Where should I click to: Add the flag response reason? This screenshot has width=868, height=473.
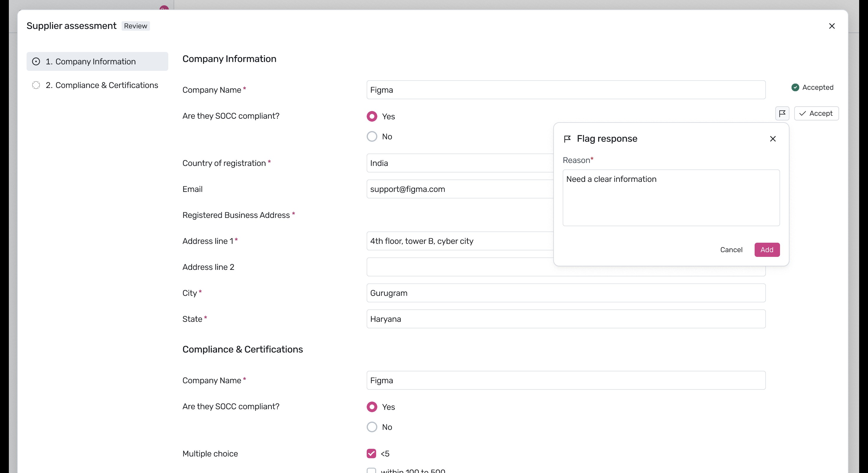click(x=767, y=250)
